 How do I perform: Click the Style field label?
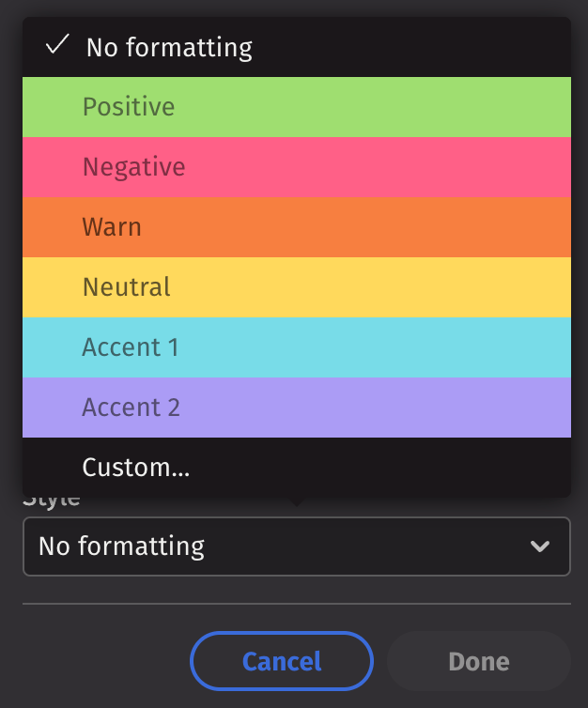coord(52,500)
